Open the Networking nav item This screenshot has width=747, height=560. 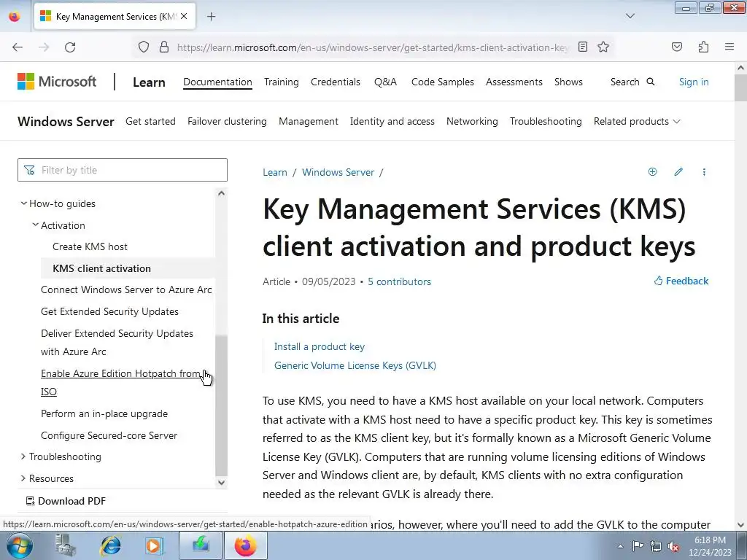coord(472,122)
